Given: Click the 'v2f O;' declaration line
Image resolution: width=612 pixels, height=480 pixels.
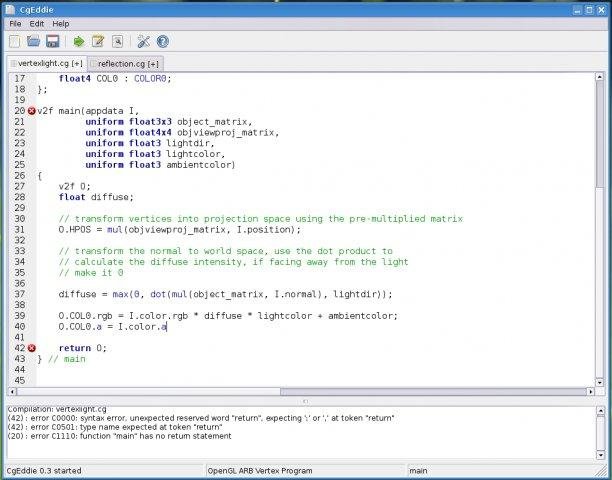Looking at the screenshot, I should (75, 187).
